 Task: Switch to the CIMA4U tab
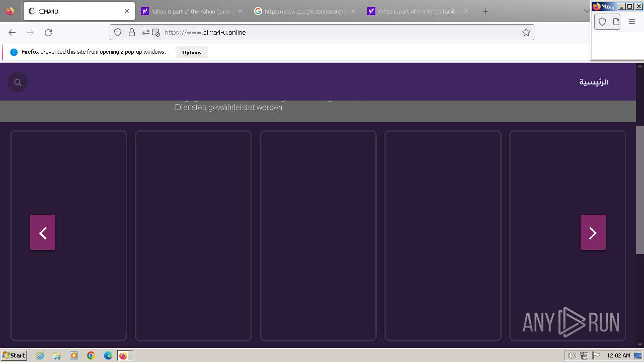click(x=78, y=11)
